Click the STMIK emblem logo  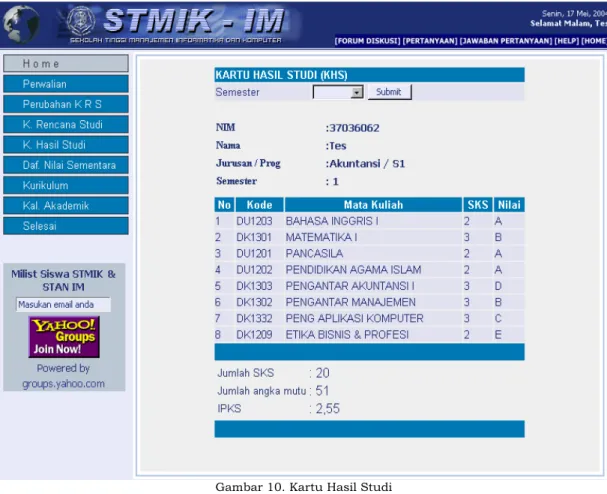(x=81, y=20)
